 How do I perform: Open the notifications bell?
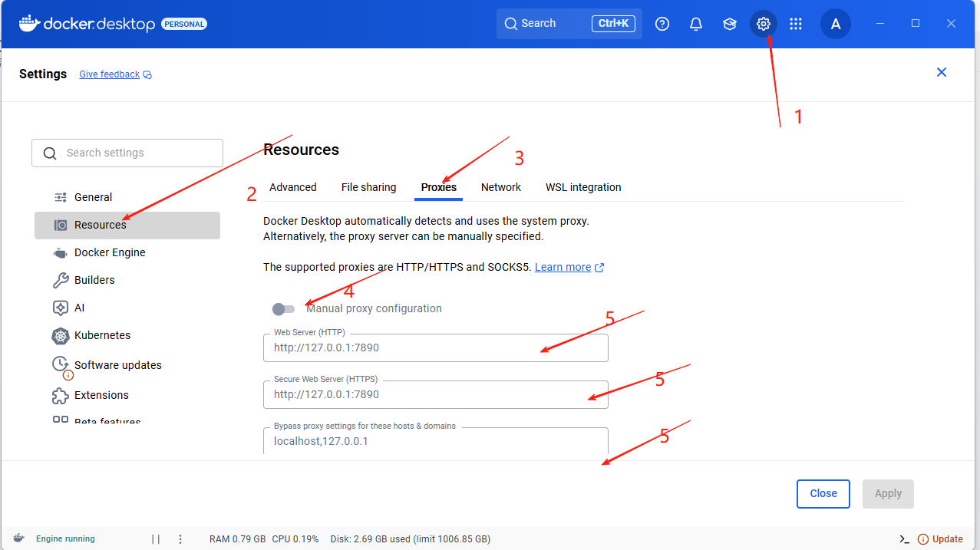pyautogui.click(x=695, y=23)
